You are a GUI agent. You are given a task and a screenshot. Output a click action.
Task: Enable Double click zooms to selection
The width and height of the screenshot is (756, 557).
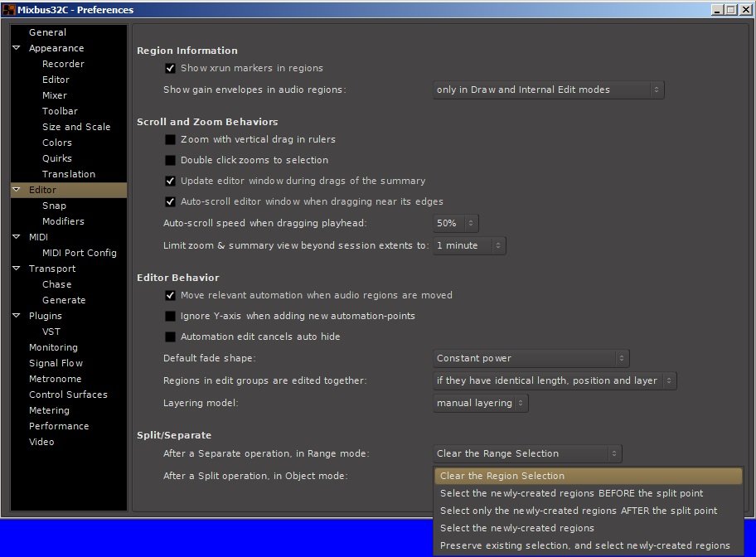170,160
